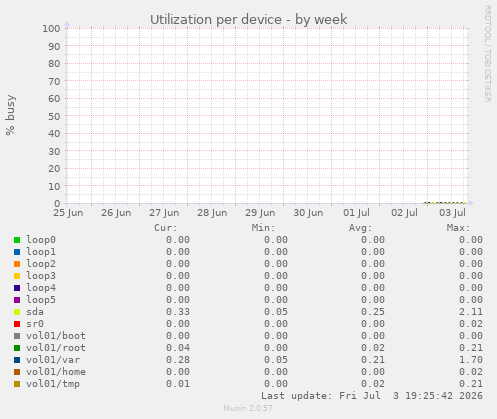This screenshot has width=497, height=419.
Task: Click the loop3 yellow color swatch
Action: 17,276
